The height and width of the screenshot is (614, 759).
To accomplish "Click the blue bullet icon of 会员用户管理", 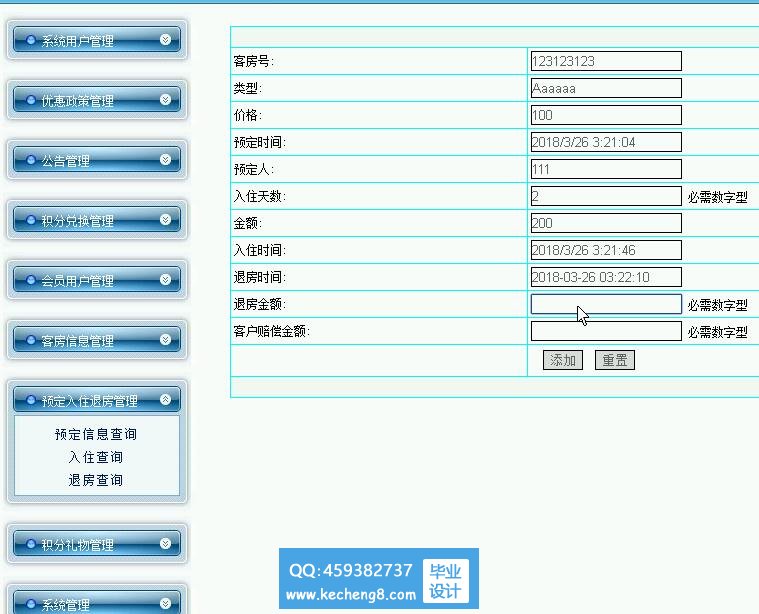I will (31, 280).
